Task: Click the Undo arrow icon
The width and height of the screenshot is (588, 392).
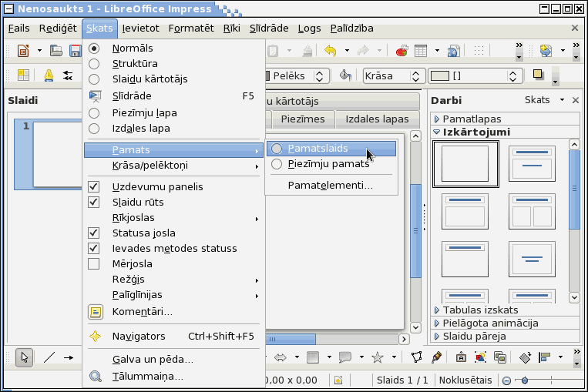Action: coord(331,50)
